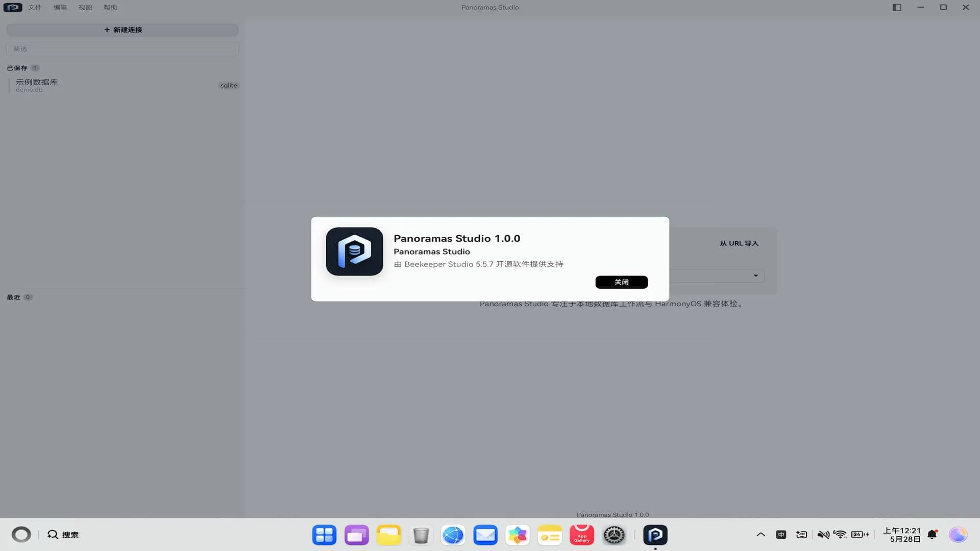Click the clock showing 上午12:21
Viewport: 980px width, 551px height.
tap(902, 535)
